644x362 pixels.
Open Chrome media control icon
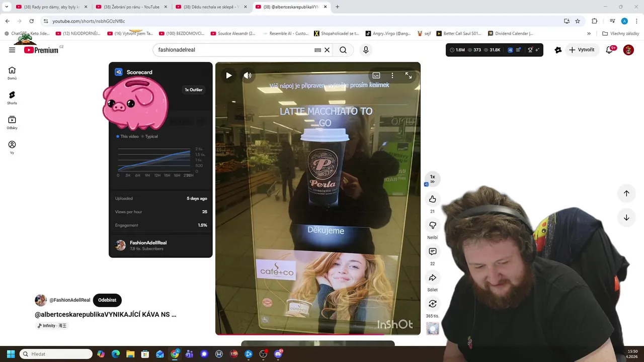[612, 21]
